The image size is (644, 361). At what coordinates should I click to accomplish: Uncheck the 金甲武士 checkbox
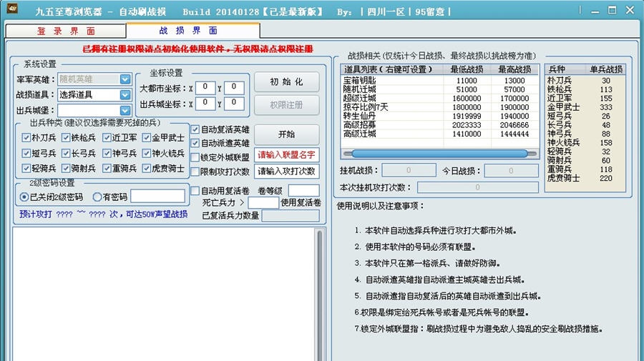pyautogui.click(x=146, y=138)
